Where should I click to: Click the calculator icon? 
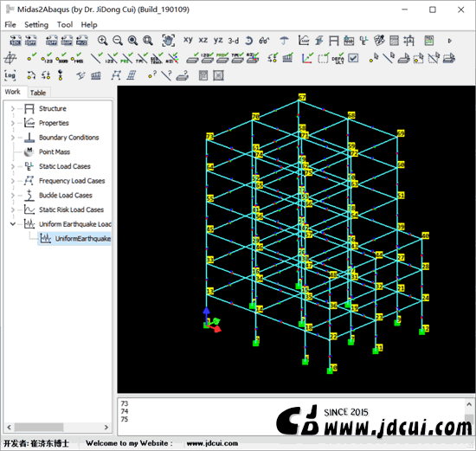point(203,75)
